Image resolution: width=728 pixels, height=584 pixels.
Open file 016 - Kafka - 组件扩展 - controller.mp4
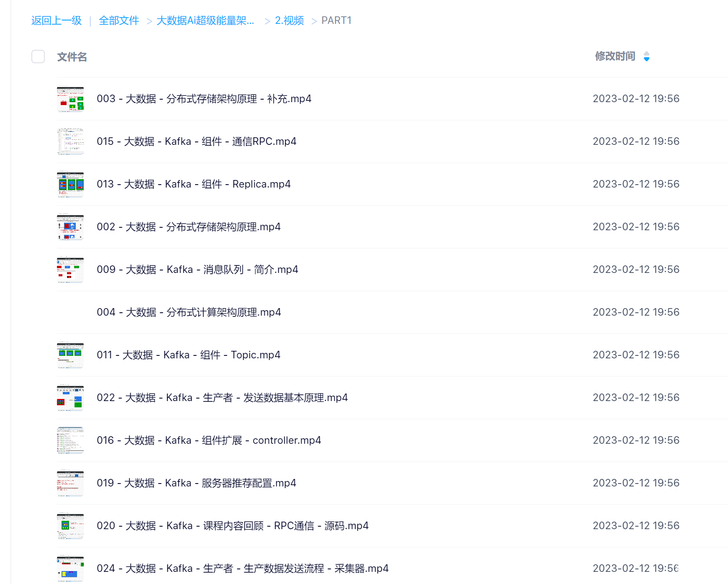[x=209, y=440]
